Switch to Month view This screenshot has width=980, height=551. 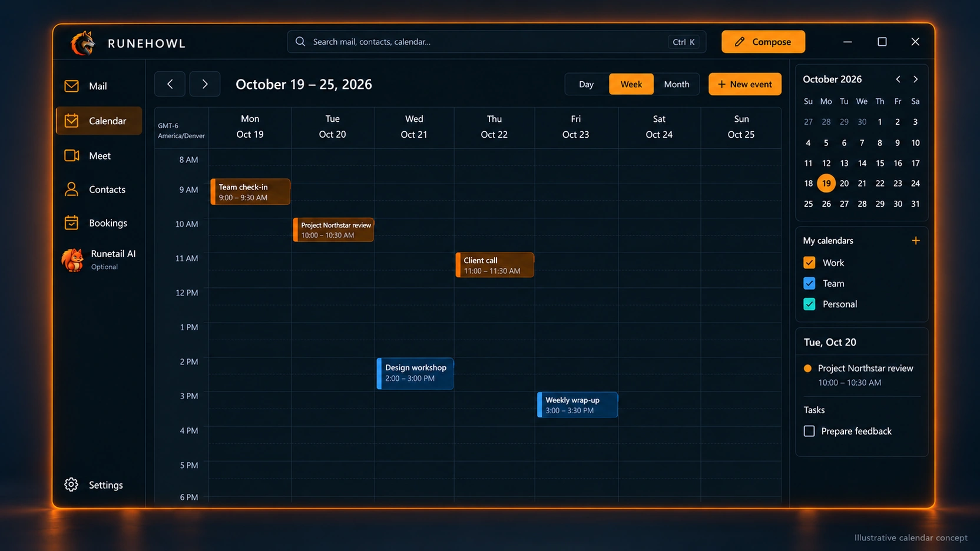(x=676, y=84)
